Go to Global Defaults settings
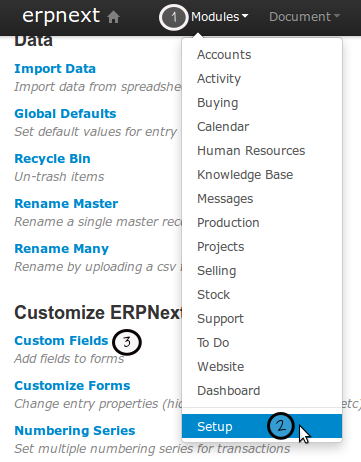The height and width of the screenshot is (462, 361). [x=65, y=114]
